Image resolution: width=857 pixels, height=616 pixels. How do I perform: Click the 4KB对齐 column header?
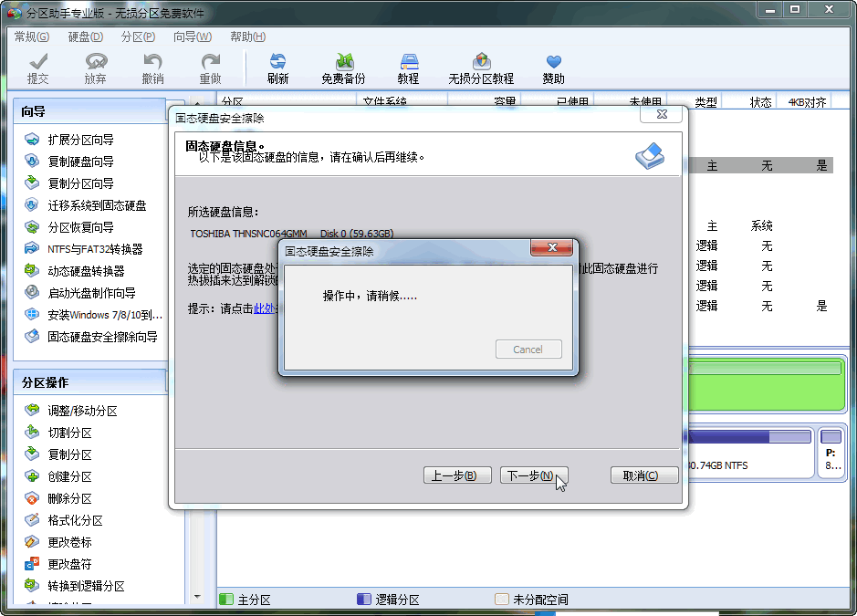pos(807,102)
